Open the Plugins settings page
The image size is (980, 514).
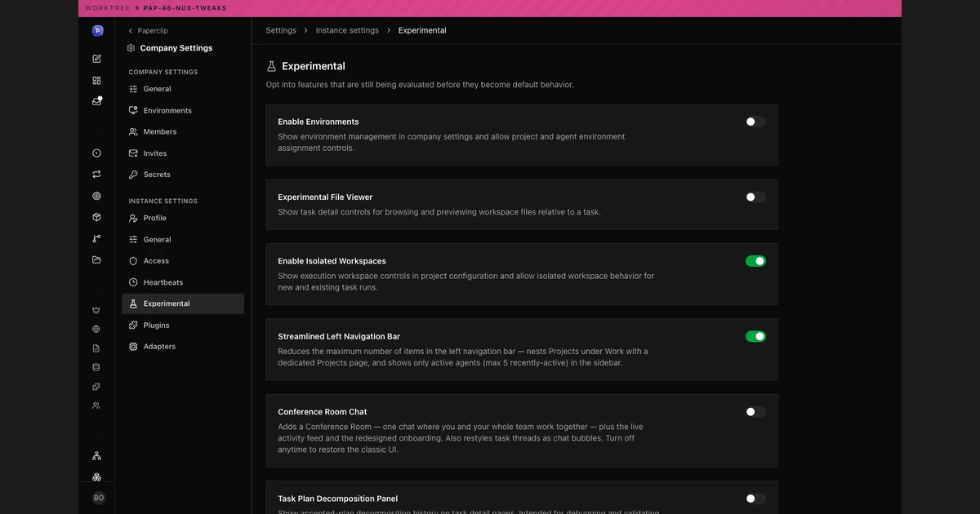coord(183,326)
